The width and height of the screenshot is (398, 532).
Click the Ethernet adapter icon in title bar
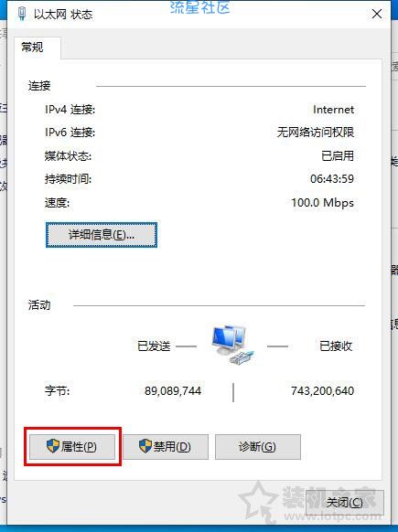tap(22, 14)
